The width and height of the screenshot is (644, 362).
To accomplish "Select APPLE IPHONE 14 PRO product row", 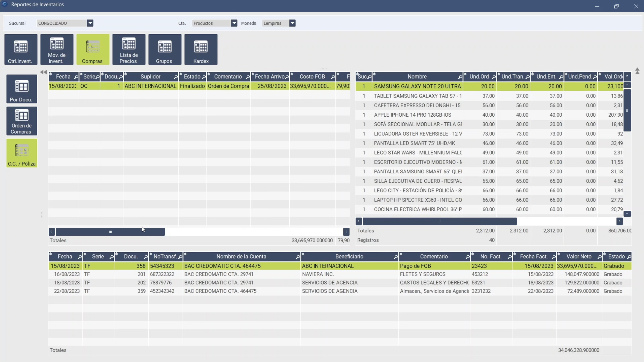I will coord(412,115).
